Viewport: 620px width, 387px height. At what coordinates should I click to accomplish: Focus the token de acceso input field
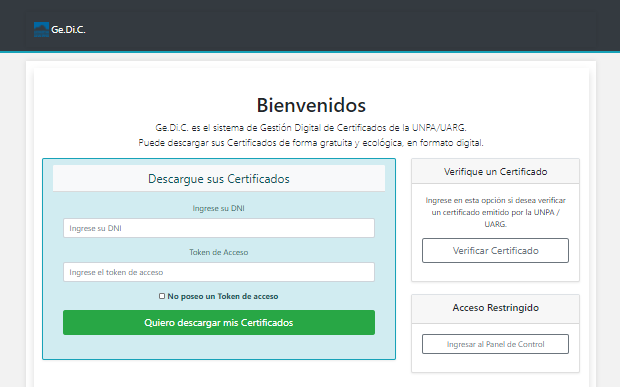point(219,272)
